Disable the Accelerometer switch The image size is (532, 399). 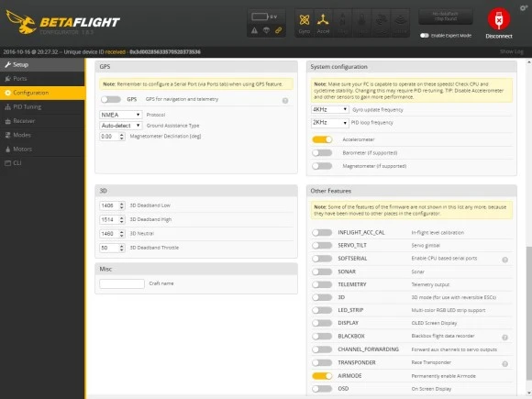coord(322,139)
